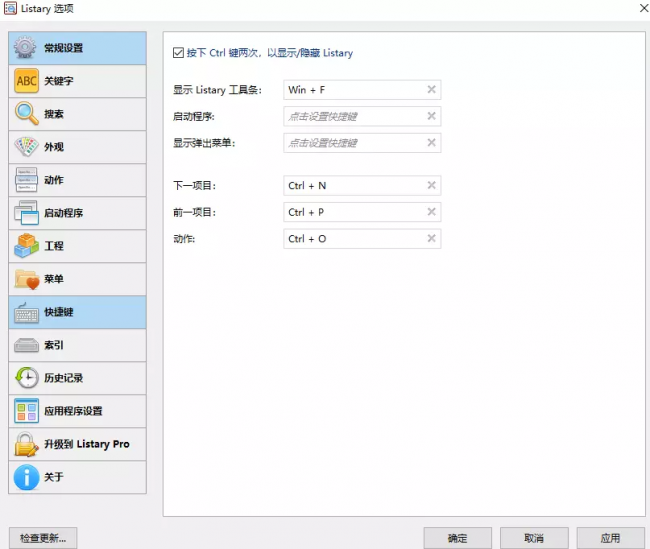
Task: Click the 检查更新... button
Action: 43,538
